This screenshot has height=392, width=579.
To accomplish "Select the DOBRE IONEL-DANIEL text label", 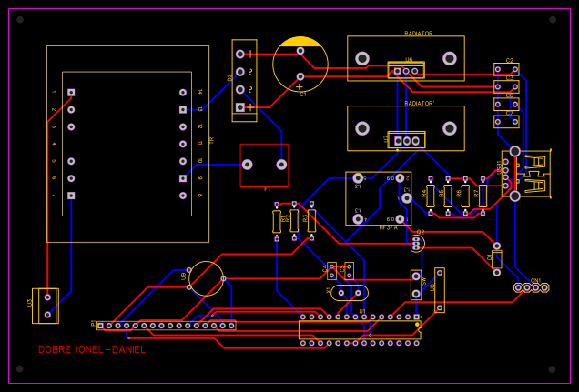I will [91, 350].
